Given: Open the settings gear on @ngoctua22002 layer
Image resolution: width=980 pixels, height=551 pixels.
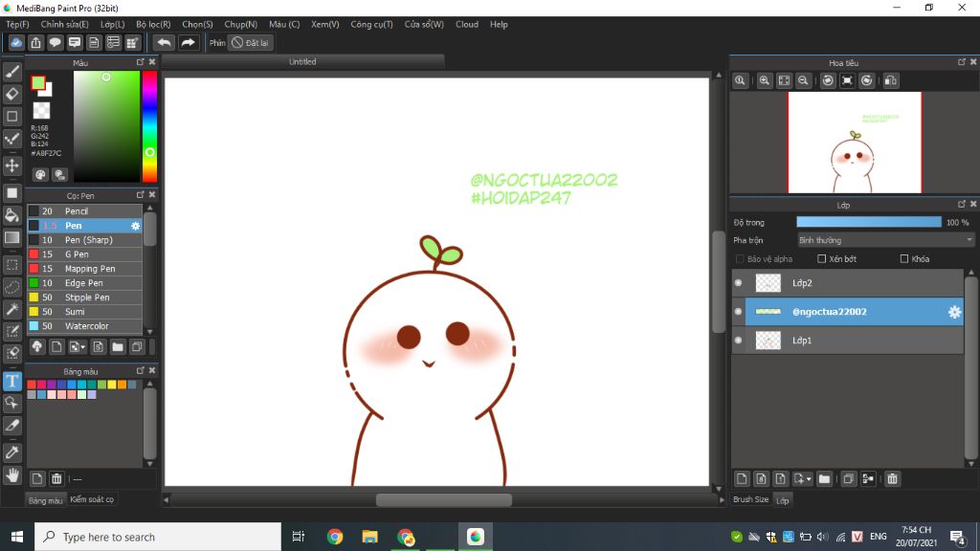Looking at the screenshot, I should click(954, 312).
